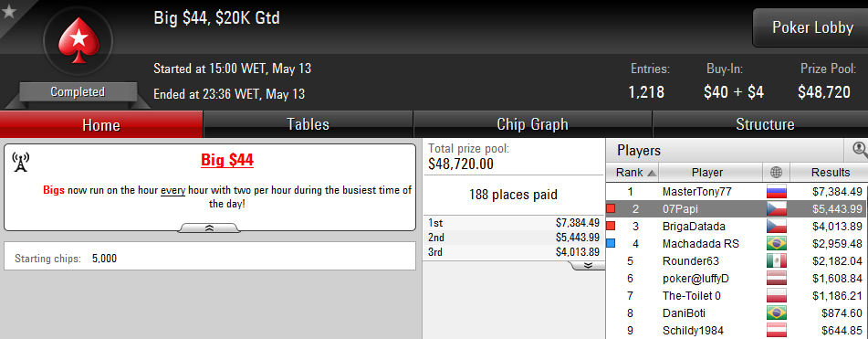The image size is (868, 339).
Task: Click the Mexico flag next to Rounder63
Action: click(x=776, y=261)
